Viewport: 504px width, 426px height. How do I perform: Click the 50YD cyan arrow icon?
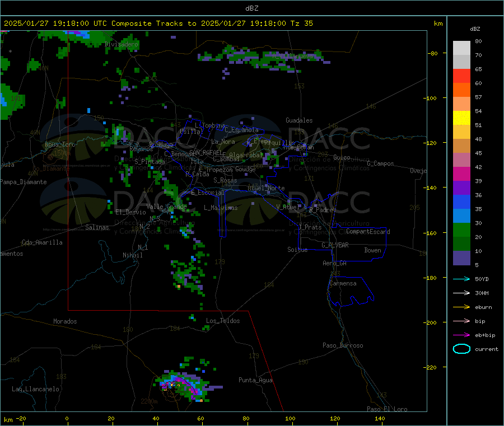(461, 279)
